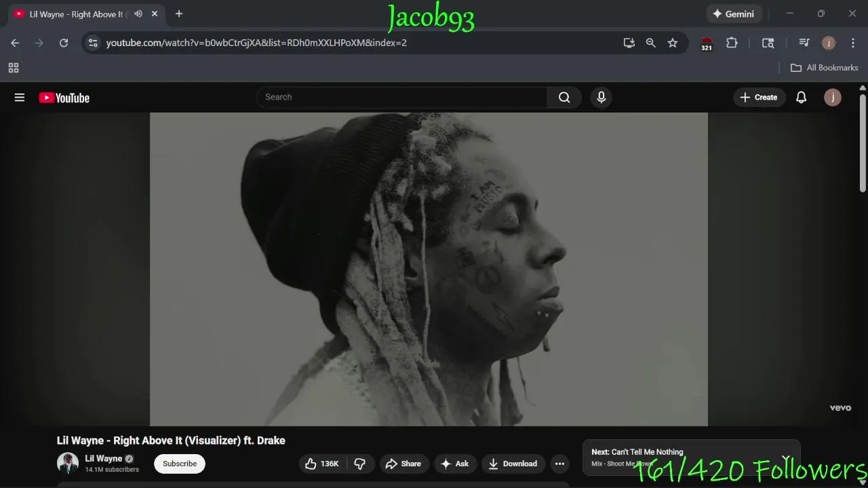The image size is (868, 488).
Task: Open YouTube notifications bell
Action: [801, 97]
